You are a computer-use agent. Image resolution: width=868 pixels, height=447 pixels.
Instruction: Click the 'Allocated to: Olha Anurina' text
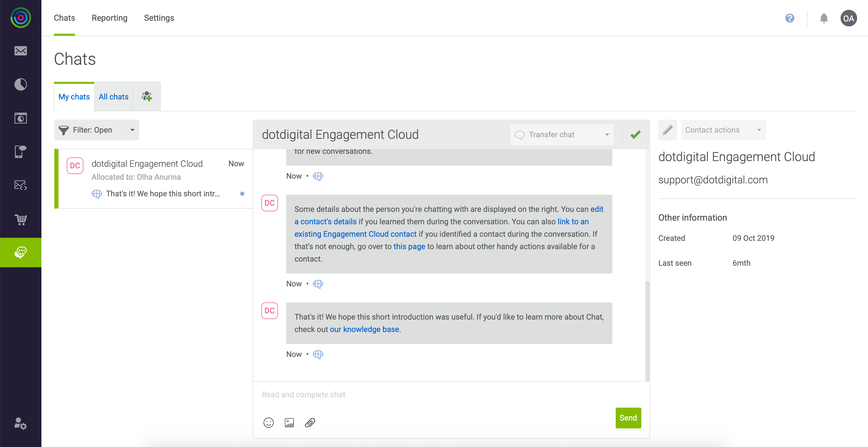pyautogui.click(x=136, y=177)
